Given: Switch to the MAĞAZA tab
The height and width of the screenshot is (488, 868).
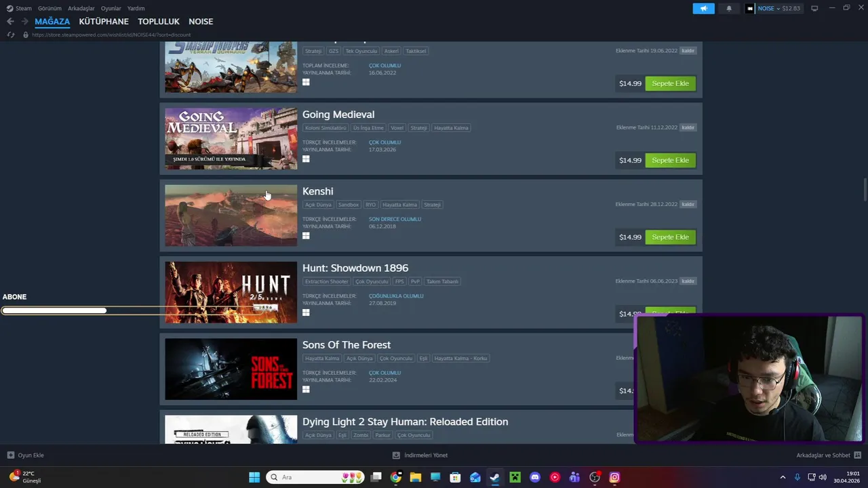Looking at the screenshot, I should [x=52, y=22].
